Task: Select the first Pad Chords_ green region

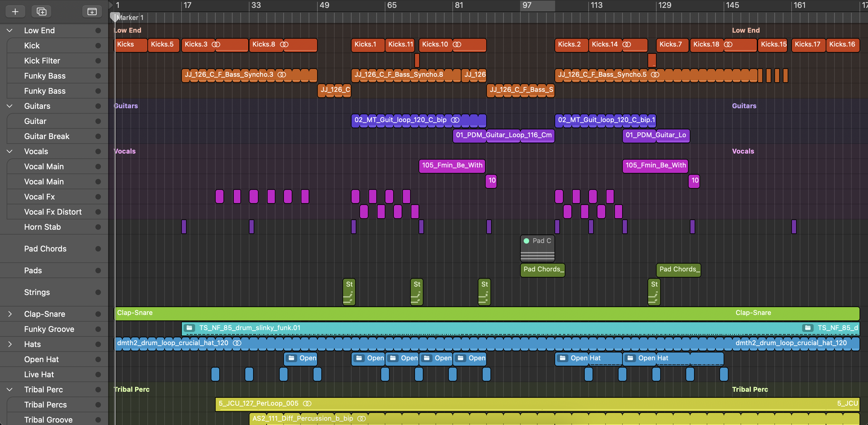Action: click(x=542, y=270)
